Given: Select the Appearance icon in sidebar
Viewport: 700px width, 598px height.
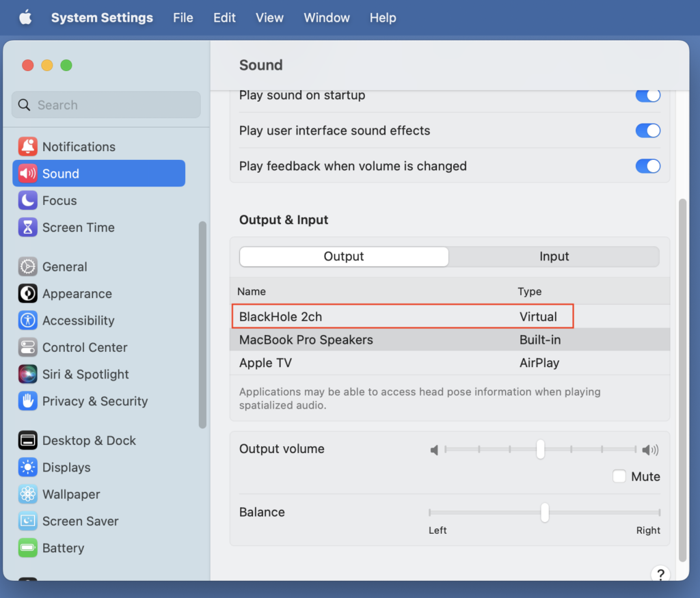Looking at the screenshot, I should click(x=27, y=293).
